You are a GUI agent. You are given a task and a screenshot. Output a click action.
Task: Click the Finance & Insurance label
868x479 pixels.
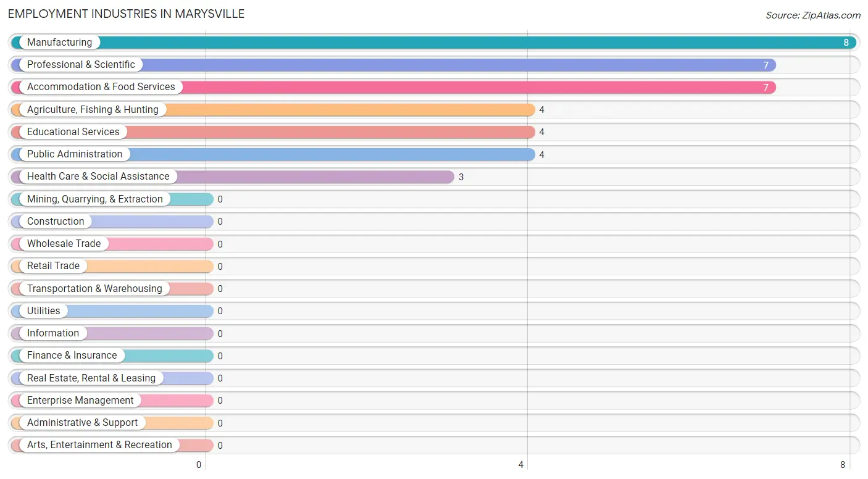click(x=72, y=356)
